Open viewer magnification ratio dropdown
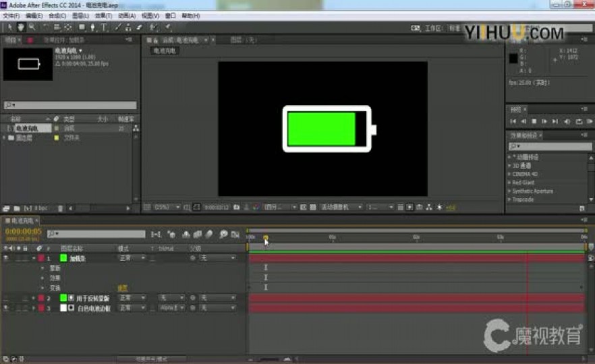Image resolution: width=595 pixels, height=364 pixels. (167, 208)
